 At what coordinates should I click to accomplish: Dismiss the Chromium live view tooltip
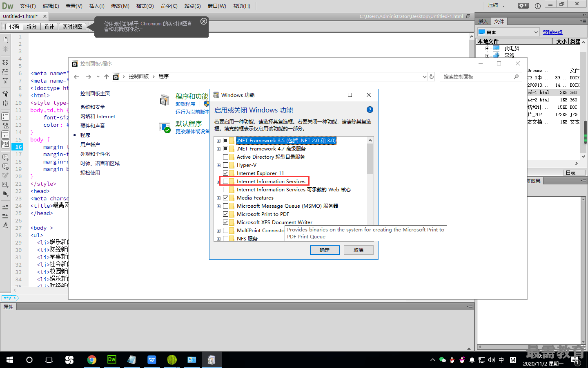pos(204,21)
